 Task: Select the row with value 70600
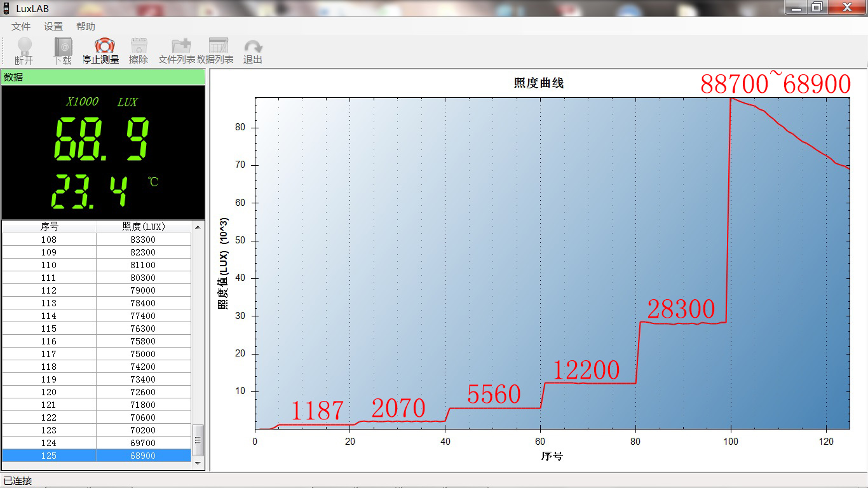(x=97, y=417)
